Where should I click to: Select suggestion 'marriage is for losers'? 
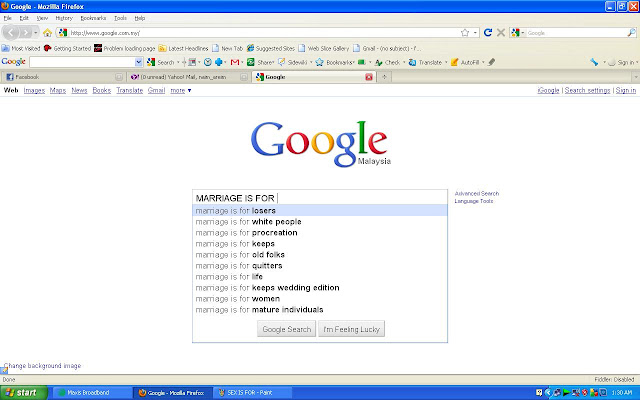320,211
